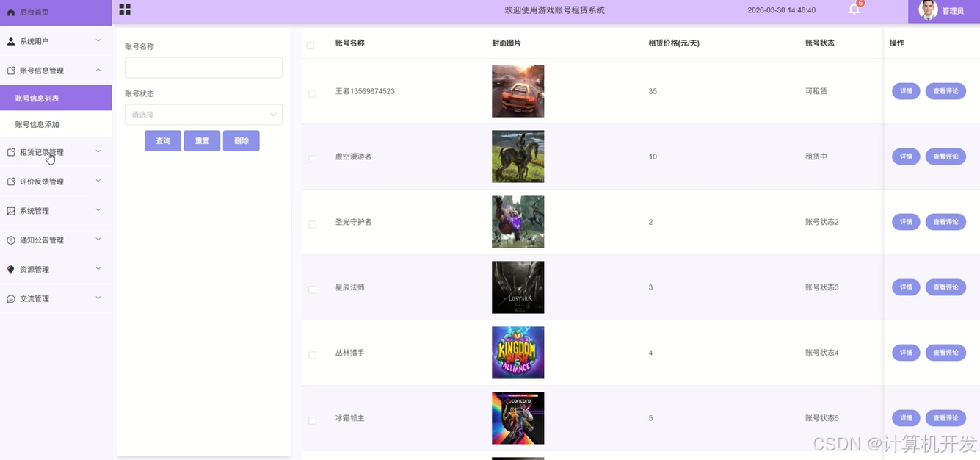
Task: Open the notification bell icon
Action: [854, 10]
